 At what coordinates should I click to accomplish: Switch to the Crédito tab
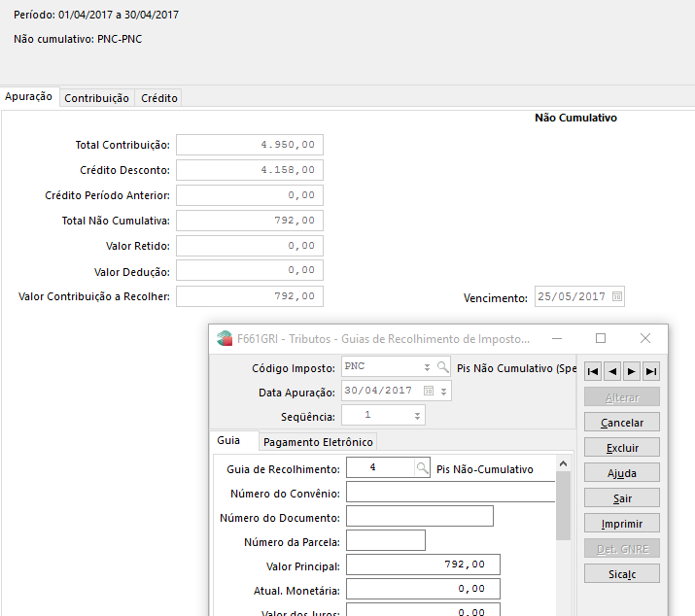[x=159, y=98]
